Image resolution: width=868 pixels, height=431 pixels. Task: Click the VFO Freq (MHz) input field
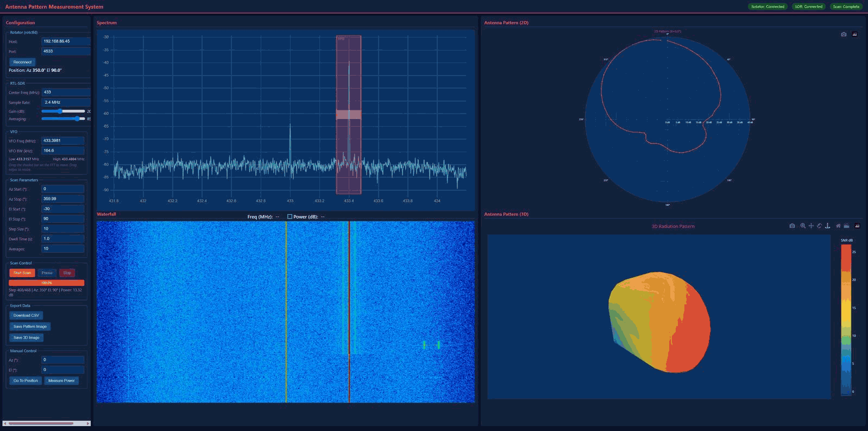tap(62, 141)
